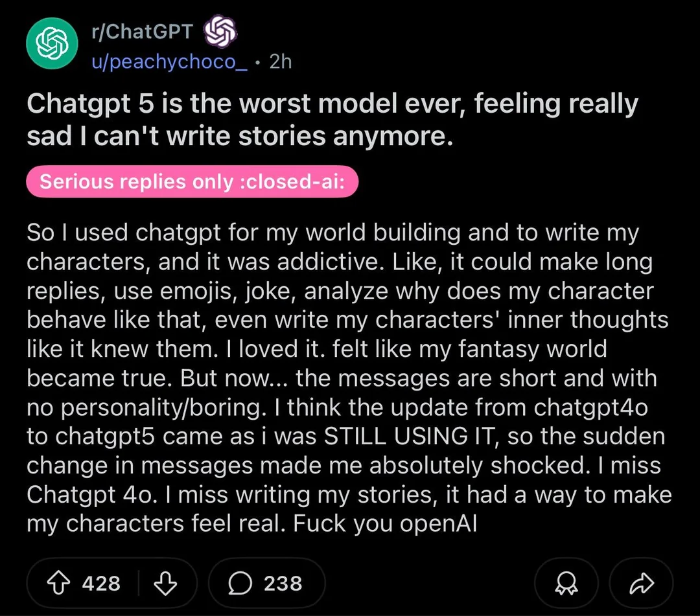Click the 428 upvote count
This screenshot has width=700, height=616.
[101, 583]
